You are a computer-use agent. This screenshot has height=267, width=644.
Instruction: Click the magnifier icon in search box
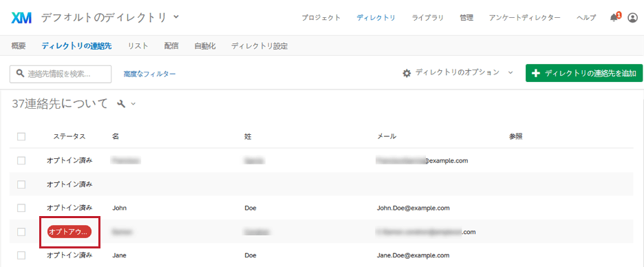coord(19,74)
